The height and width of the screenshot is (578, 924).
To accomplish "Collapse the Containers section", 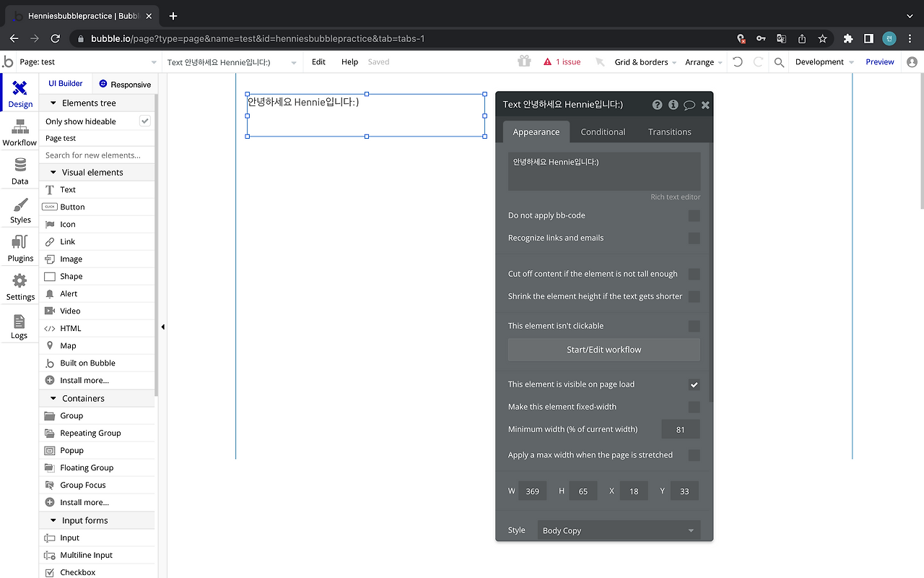I will click(x=97, y=398).
